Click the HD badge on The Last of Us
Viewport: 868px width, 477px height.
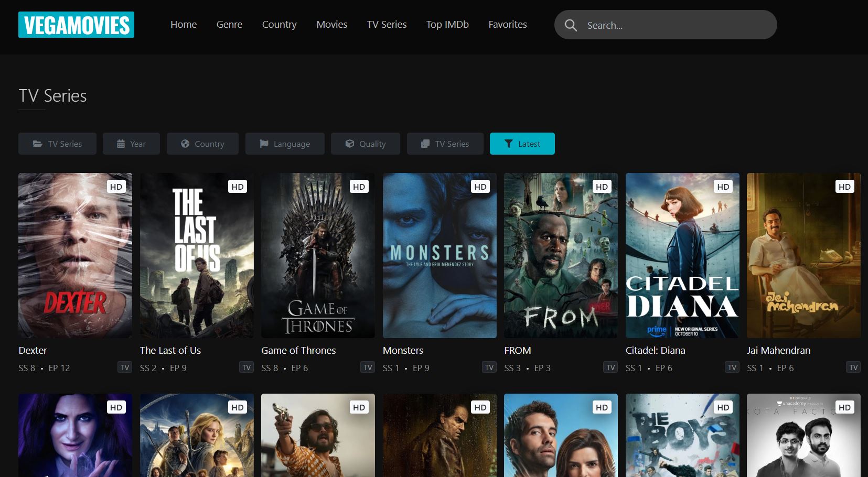[x=238, y=187]
